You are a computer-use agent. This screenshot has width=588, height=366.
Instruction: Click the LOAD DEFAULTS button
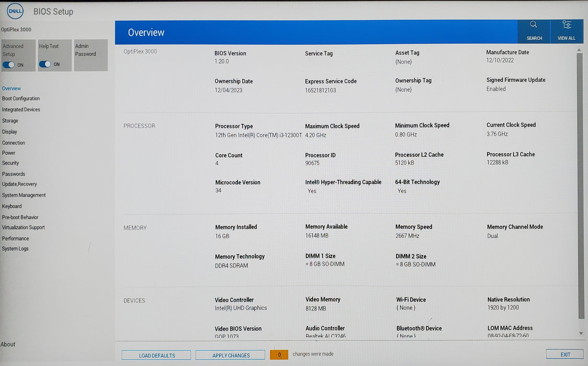[x=156, y=355]
